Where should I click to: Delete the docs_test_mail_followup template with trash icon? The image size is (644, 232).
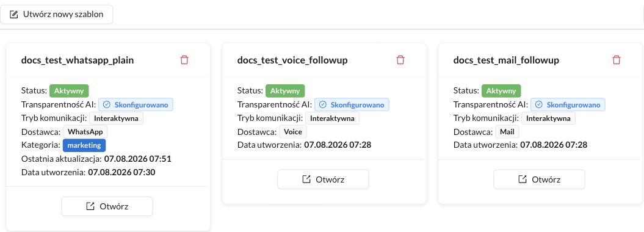(617, 60)
